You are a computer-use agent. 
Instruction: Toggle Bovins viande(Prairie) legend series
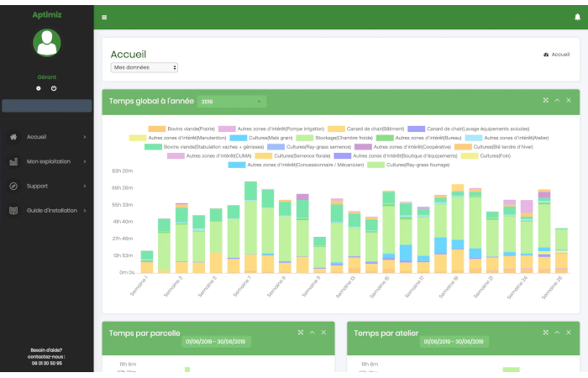[x=181, y=129]
